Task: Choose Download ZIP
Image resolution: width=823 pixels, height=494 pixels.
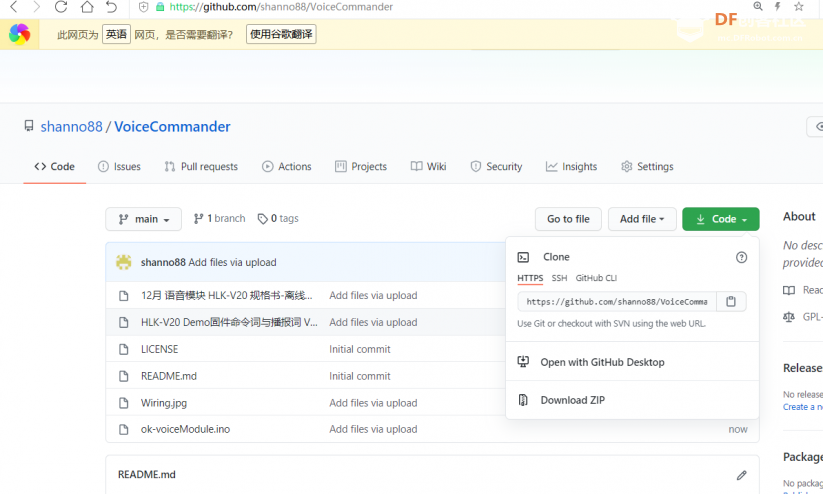Action: click(x=632, y=400)
